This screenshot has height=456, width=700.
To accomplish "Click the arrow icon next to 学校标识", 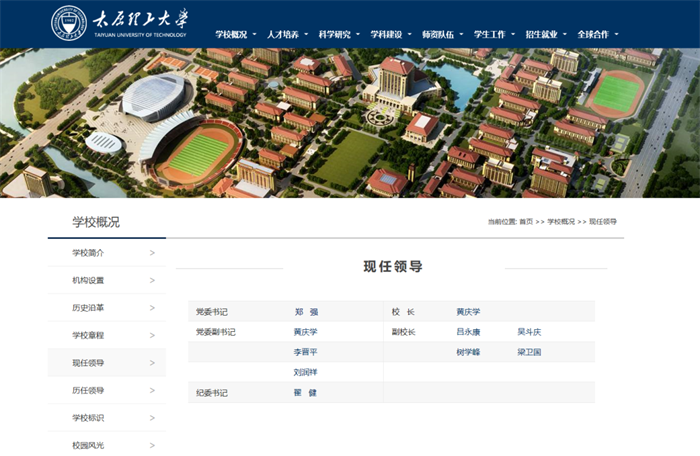I will 152,417.
